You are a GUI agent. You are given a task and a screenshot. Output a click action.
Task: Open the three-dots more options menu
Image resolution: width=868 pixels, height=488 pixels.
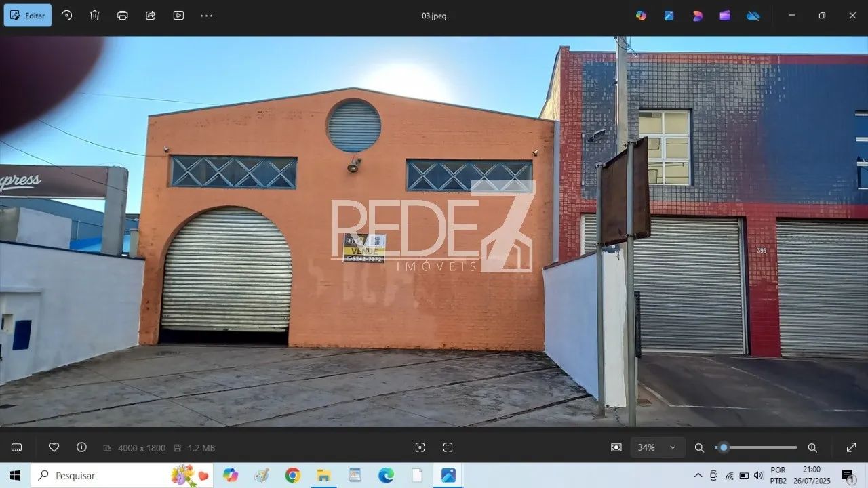[206, 16]
